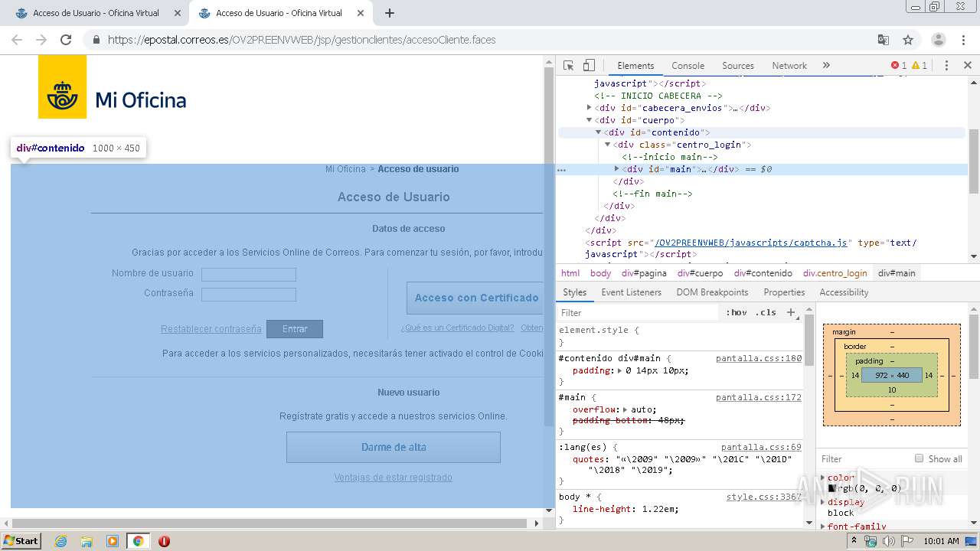Switch to the Network tab

coord(789,66)
